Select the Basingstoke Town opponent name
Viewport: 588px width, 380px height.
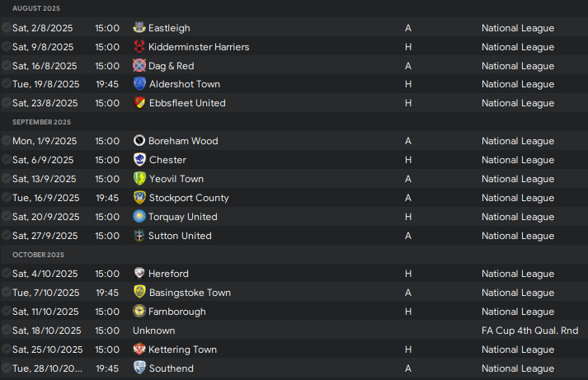(x=190, y=293)
